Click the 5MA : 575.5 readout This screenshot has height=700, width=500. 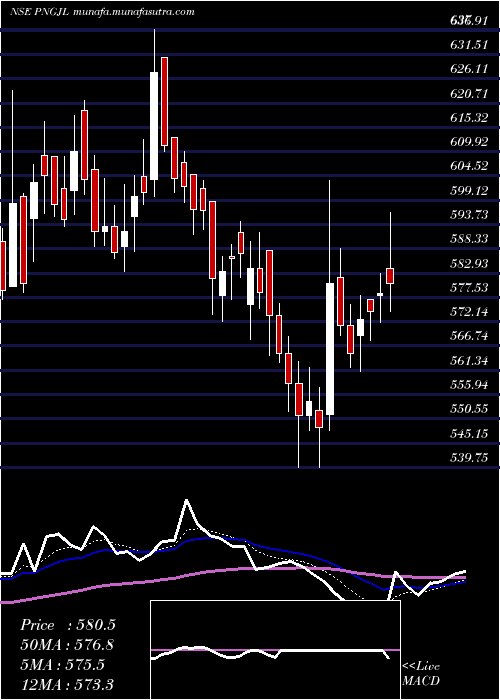point(62,664)
